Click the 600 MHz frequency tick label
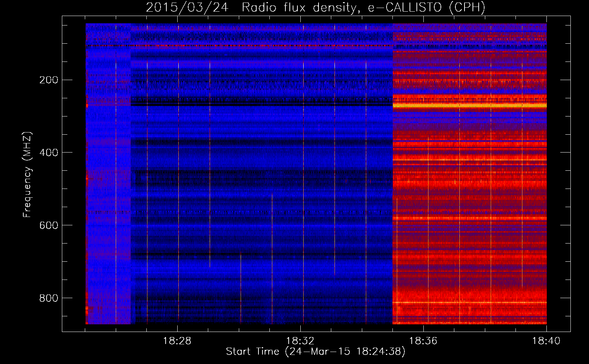Viewport: 589px width, 364px height. [48, 225]
